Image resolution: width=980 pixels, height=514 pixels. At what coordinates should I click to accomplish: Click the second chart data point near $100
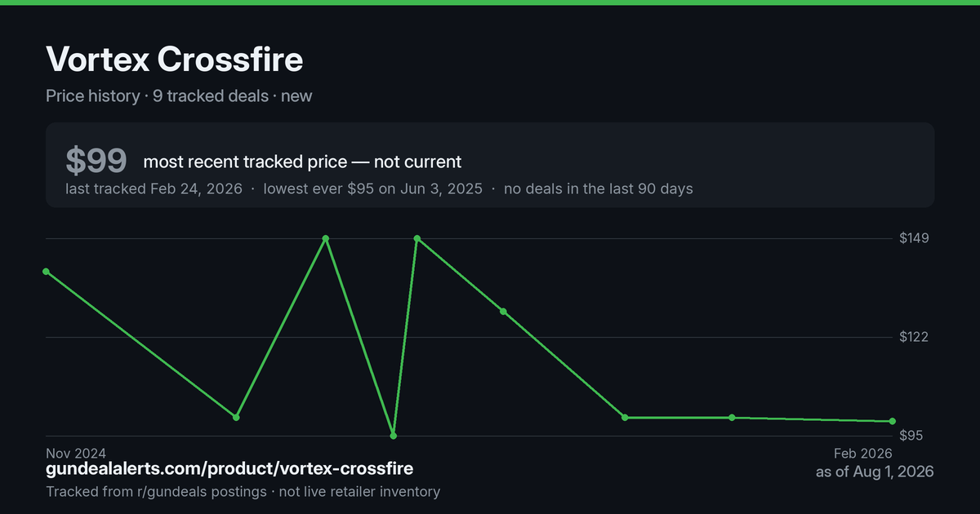coord(236,417)
